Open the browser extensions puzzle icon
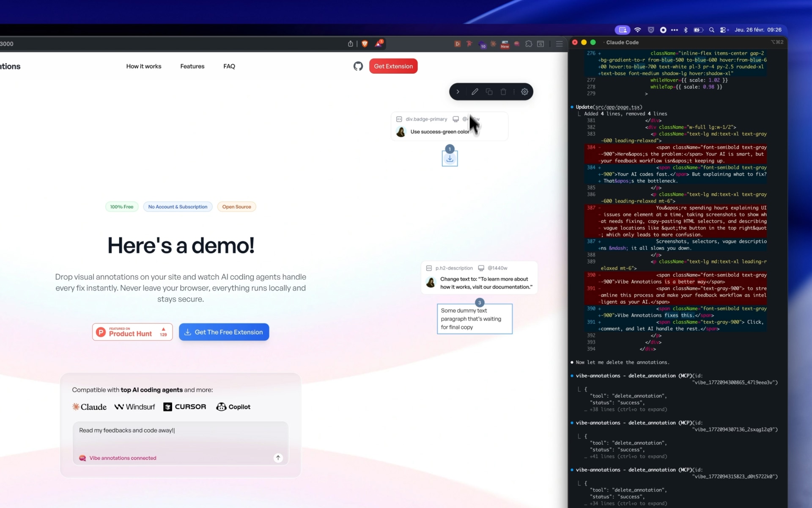Image resolution: width=812 pixels, height=508 pixels. 529,44
